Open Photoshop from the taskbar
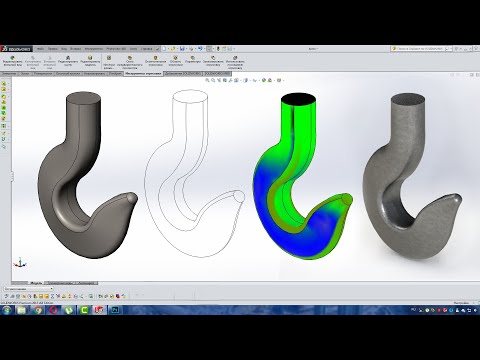Viewport: 480px width, 360px height. point(115,310)
